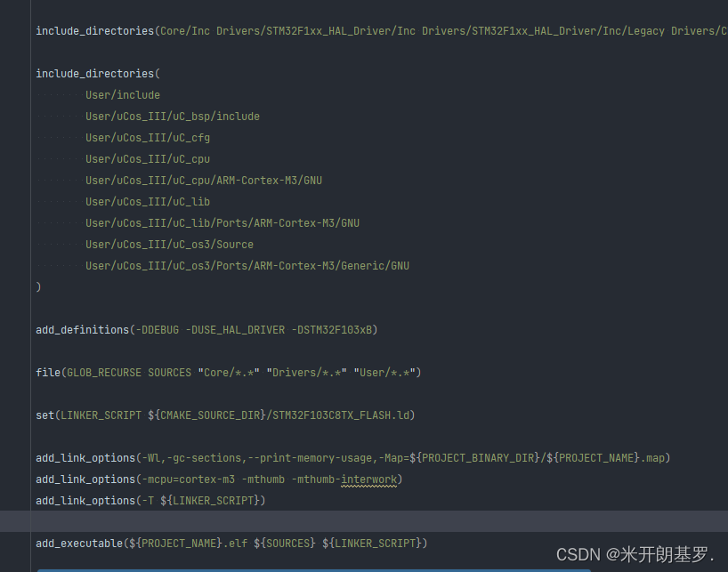Screen dimensions: 728x572
Task: Select the uC_lib/Ports/ARM-Cortex-M3/GNU path
Action: point(222,222)
